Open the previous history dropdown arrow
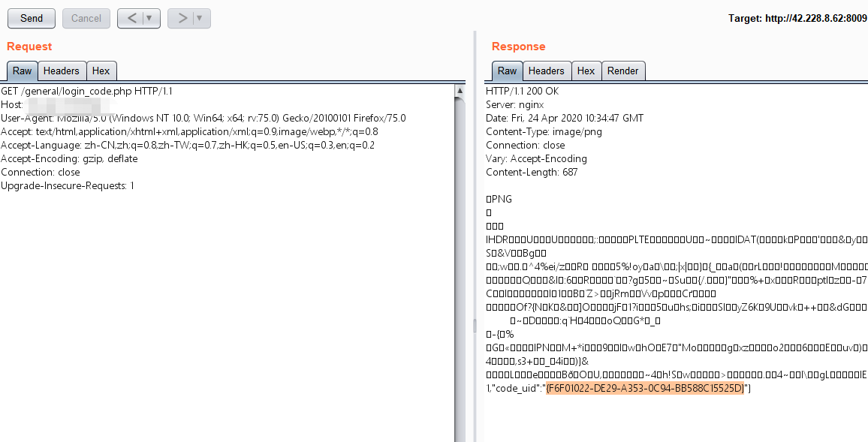The width and height of the screenshot is (868, 442). [x=149, y=18]
